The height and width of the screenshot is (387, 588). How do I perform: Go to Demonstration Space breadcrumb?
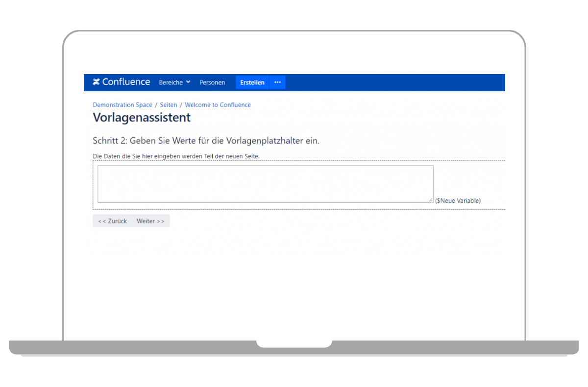[x=122, y=105]
